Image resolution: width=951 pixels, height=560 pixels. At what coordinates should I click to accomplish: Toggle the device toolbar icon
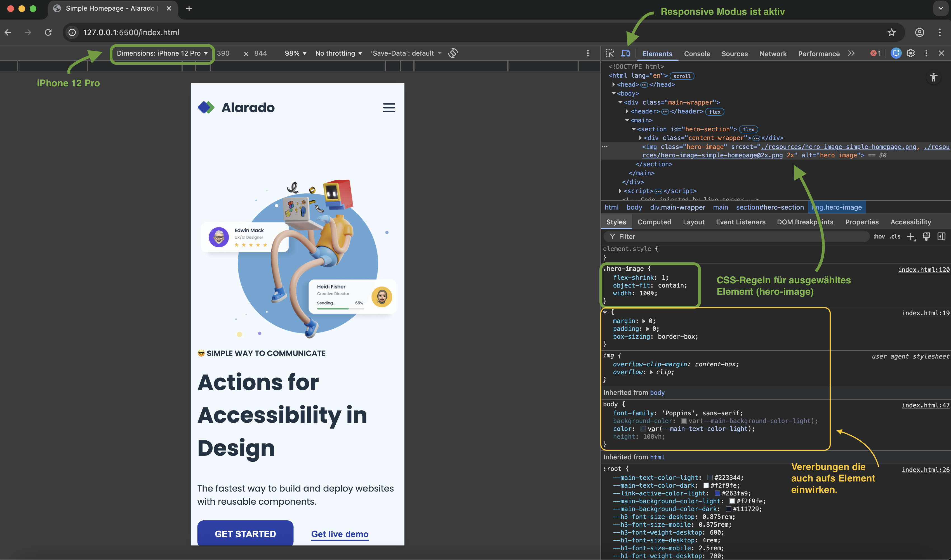pos(625,54)
